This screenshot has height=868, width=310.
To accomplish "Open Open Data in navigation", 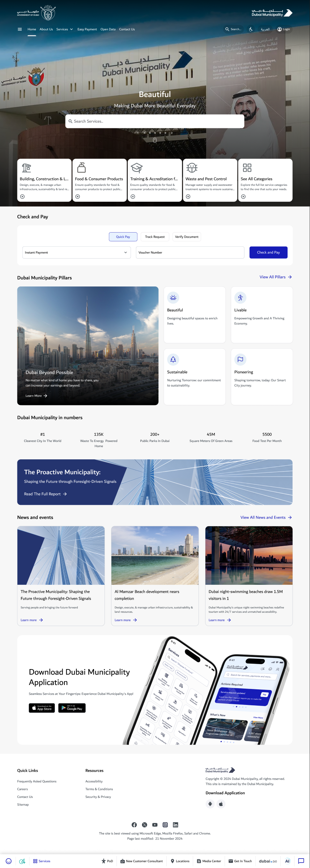I will tap(108, 29).
